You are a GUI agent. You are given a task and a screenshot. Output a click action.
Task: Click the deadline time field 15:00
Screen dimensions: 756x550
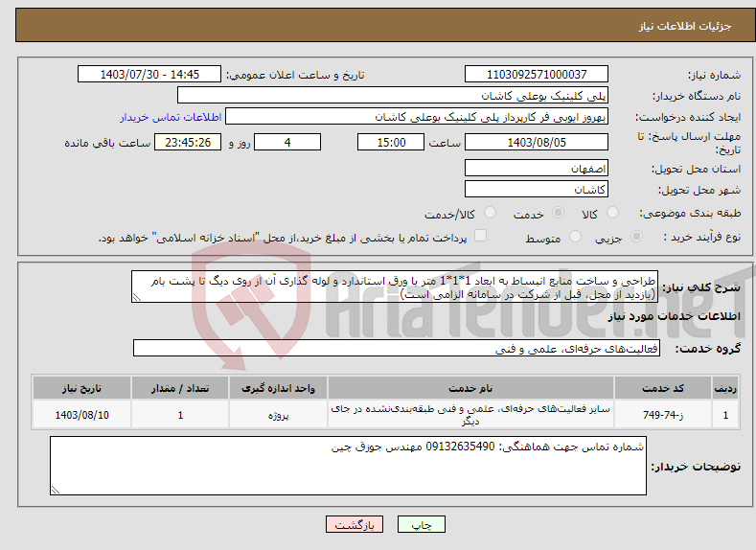(391, 142)
